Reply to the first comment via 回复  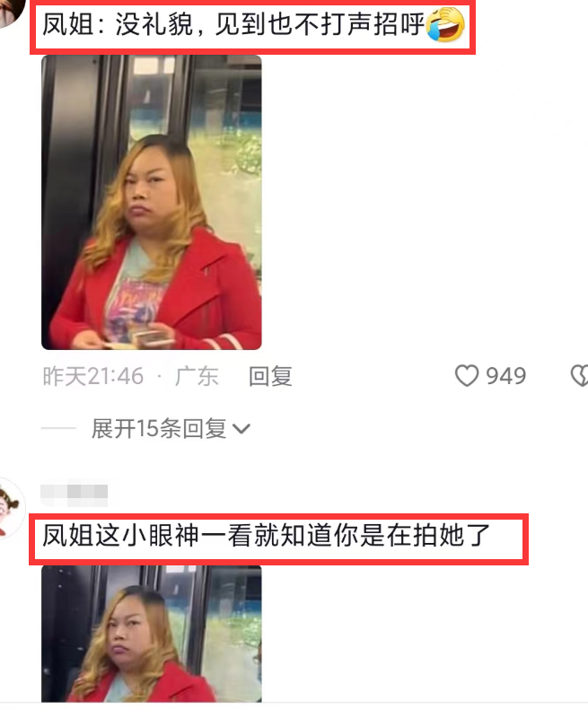270,376
